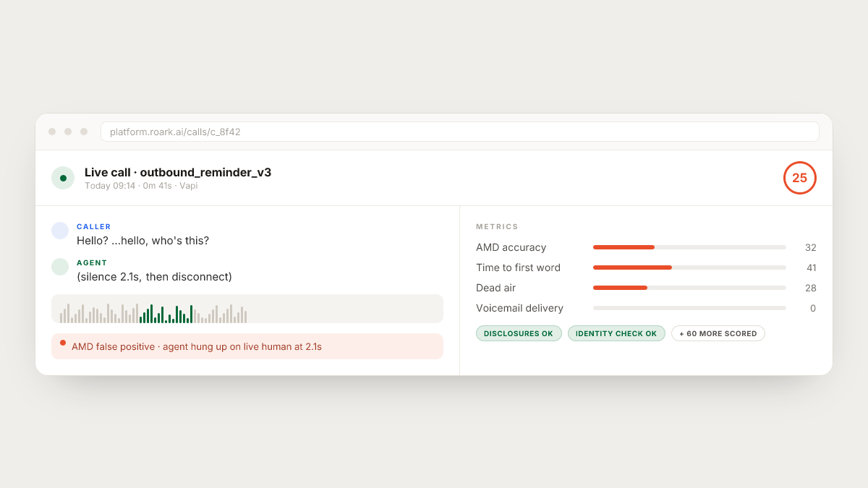Screen dimensions: 868x488
Task: Click the green live call status icon
Action: (63, 178)
